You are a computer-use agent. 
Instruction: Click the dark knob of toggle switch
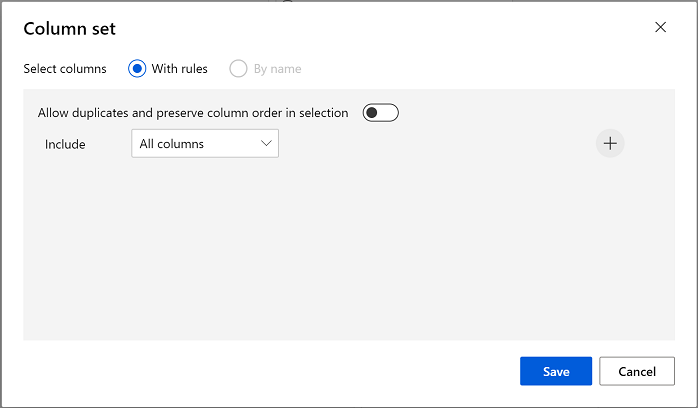[x=372, y=113]
